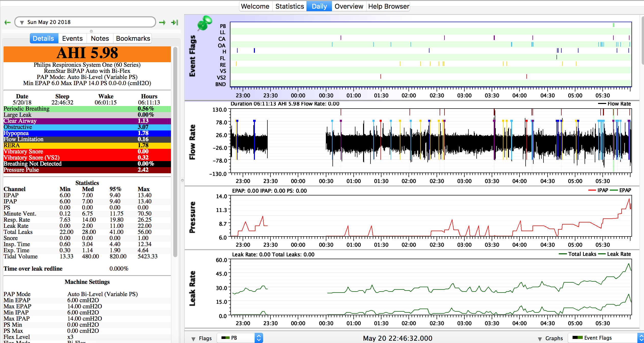Click the green pushpin on Event Flags

point(204,23)
